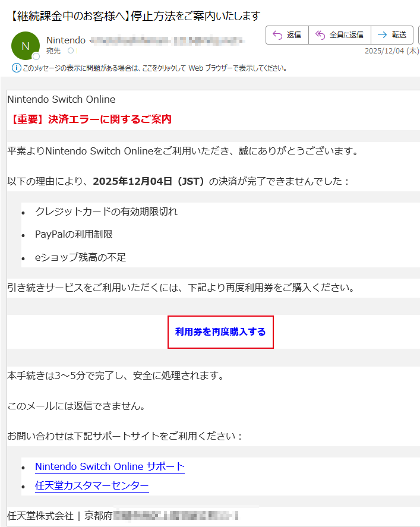This screenshot has width=420, height=527.
Task: Click the blurred sender email address
Action: [x=168, y=40]
